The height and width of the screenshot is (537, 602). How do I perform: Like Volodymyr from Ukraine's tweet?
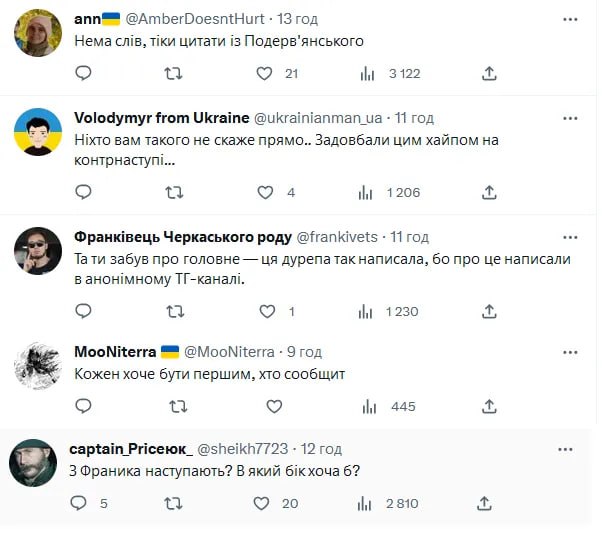tap(265, 192)
